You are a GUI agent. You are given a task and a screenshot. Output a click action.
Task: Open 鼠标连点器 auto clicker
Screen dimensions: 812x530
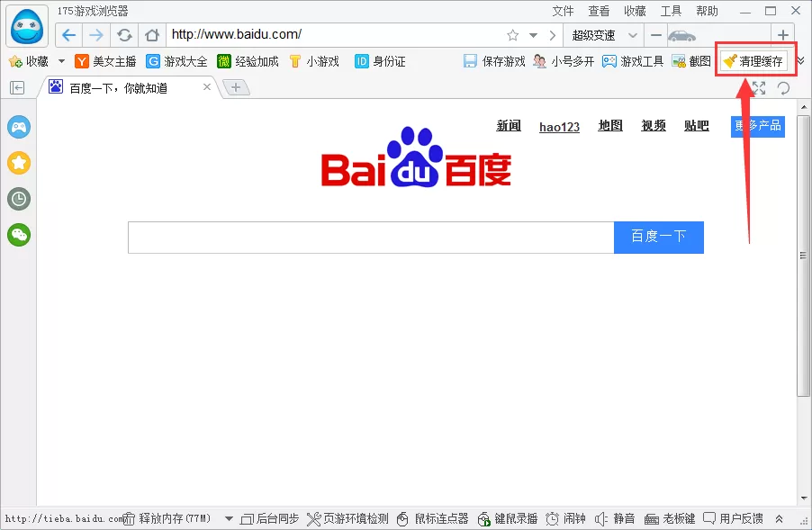pos(432,518)
